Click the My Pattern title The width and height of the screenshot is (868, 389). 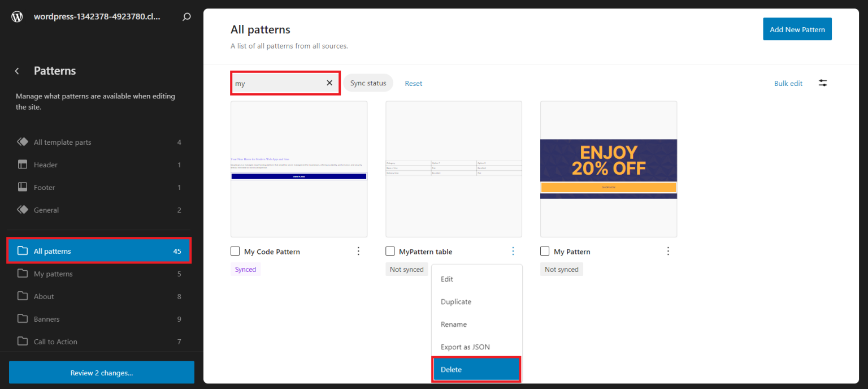[x=572, y=252]
